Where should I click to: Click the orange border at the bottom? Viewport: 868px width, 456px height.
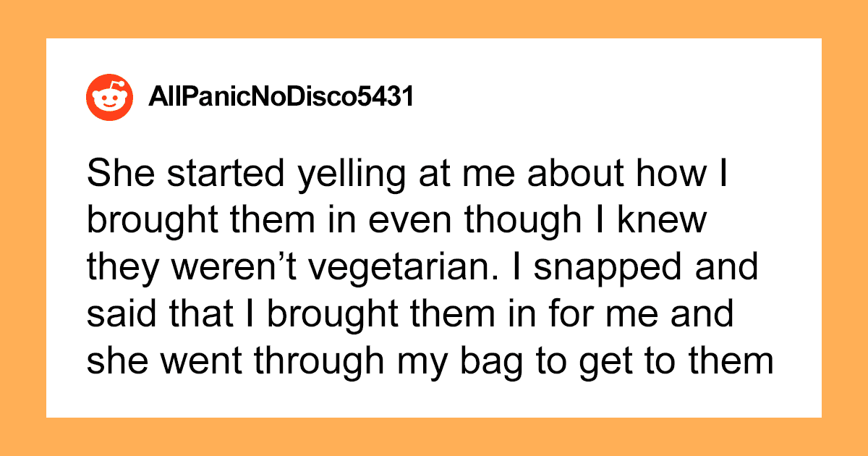434,436
